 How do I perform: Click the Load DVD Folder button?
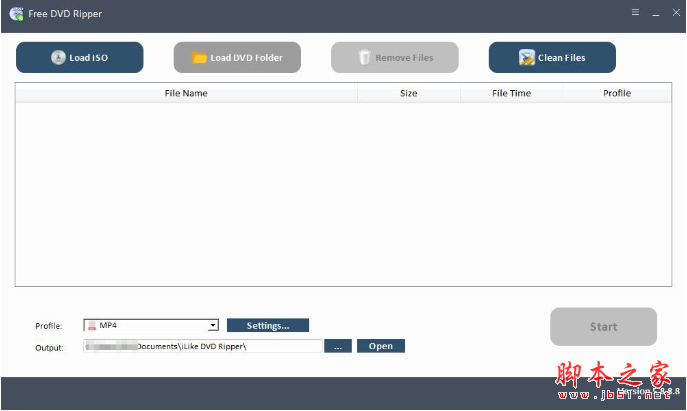(237, 57)
